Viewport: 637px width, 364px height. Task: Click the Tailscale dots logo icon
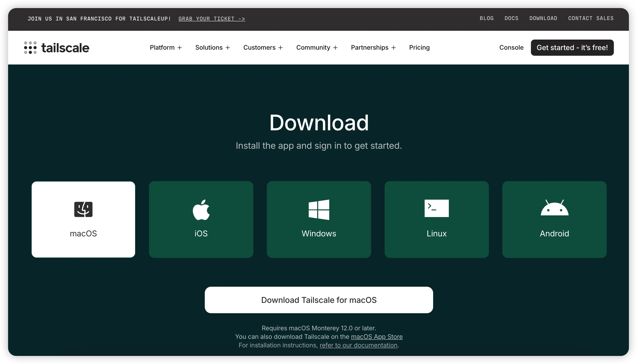click(x=30, y=47)
